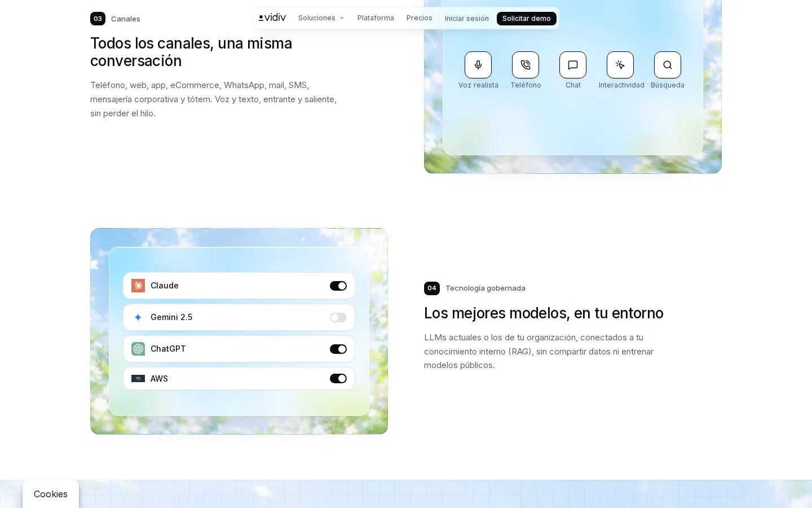Click the ChatGPT logo icon
This screenshot has width=812, height=508.
point(138,349)
